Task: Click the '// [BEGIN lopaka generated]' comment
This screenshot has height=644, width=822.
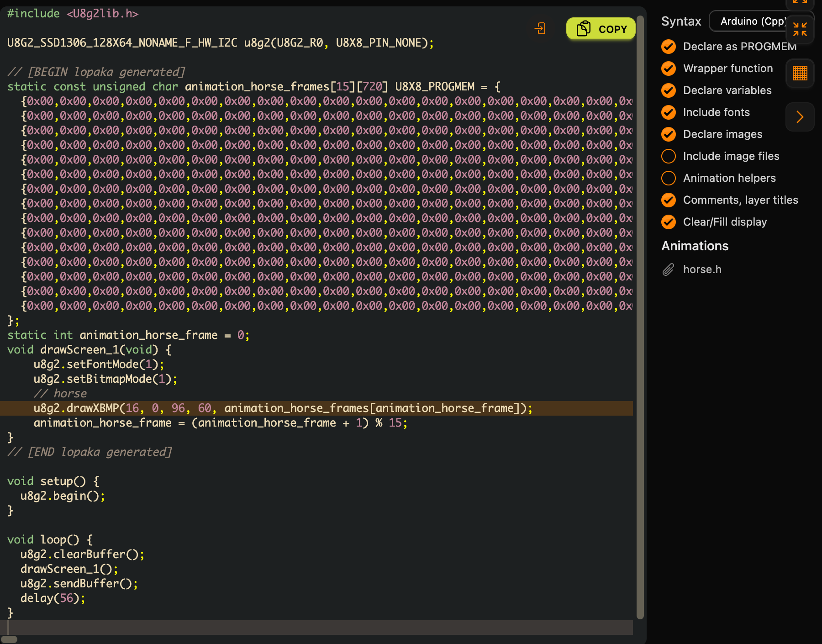Action: click(96, 72)
